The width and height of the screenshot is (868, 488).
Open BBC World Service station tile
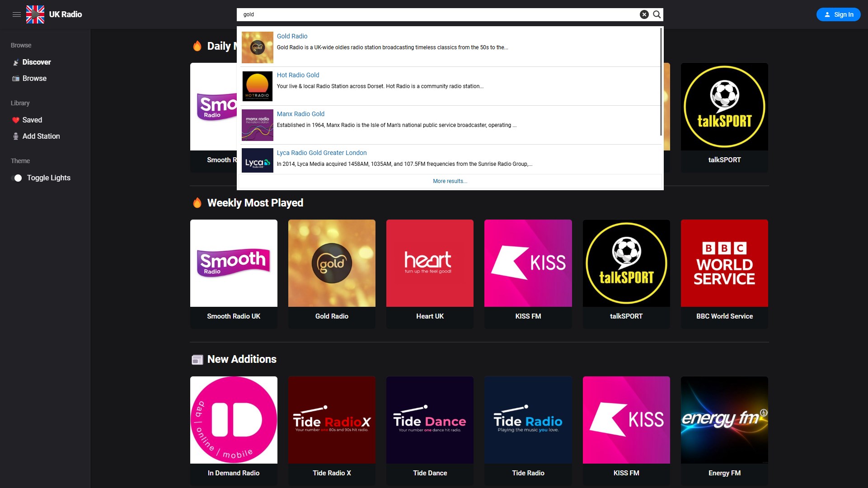(x=724, y=263)
